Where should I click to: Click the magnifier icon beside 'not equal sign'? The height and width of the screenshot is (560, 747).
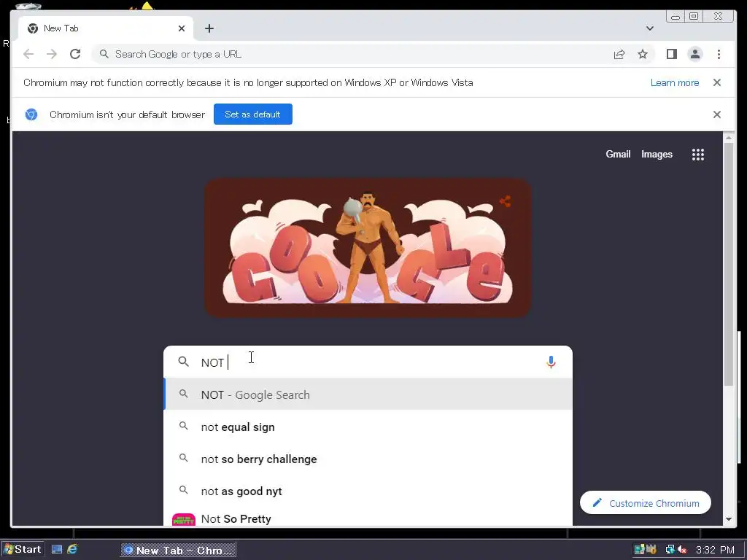click(x=183, y=426)
